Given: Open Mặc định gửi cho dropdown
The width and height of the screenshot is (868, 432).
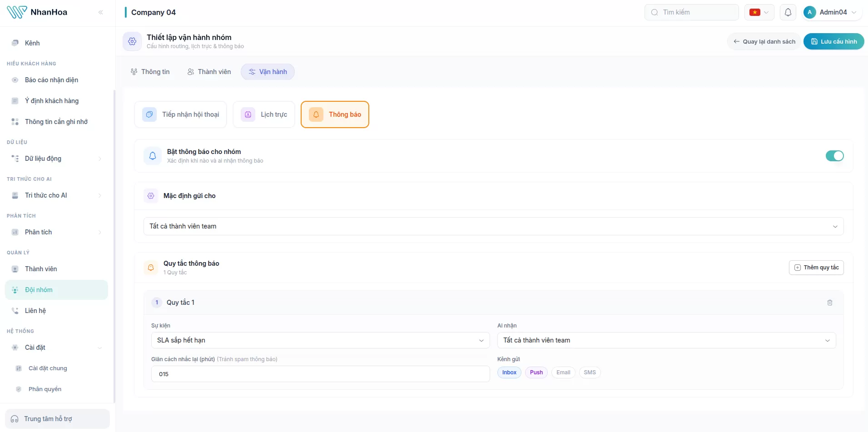Looking at the screenshot, I should pos(493,226).
